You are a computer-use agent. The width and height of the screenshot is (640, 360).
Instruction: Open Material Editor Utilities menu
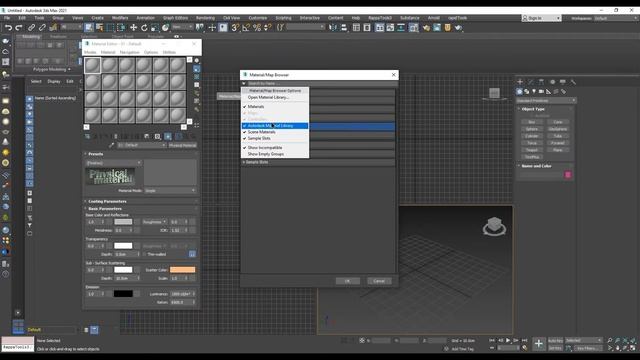coord(169,52)
